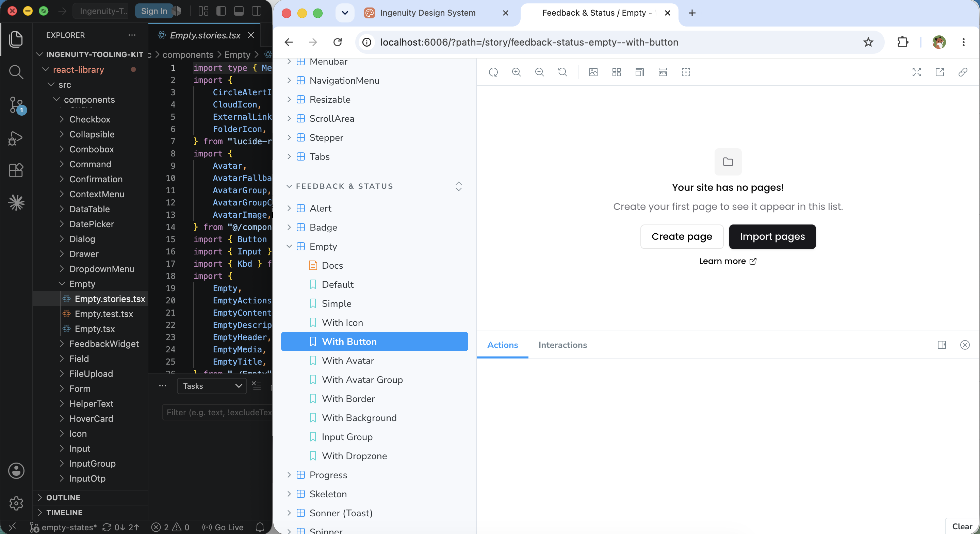The image size is (980, 534).
Task: Toggle the measure tool in the toolbar
Action: tap(663, 72)
